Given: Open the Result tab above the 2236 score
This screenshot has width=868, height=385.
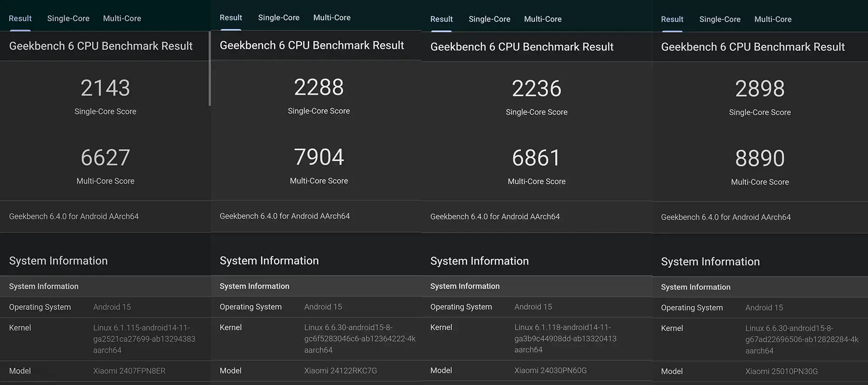Looking at the screenshot, I should (x=441, y=19).
